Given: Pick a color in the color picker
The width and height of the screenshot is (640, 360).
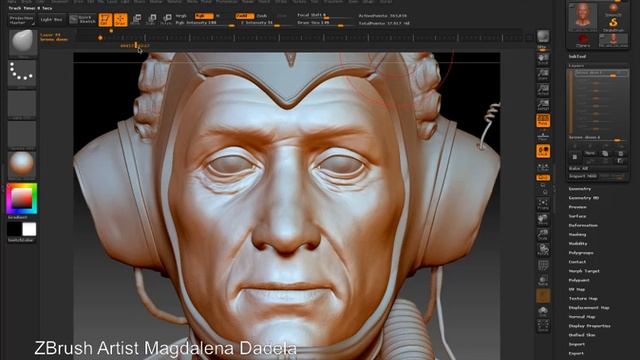Looking at the screenshot, I should click(22, 198).
